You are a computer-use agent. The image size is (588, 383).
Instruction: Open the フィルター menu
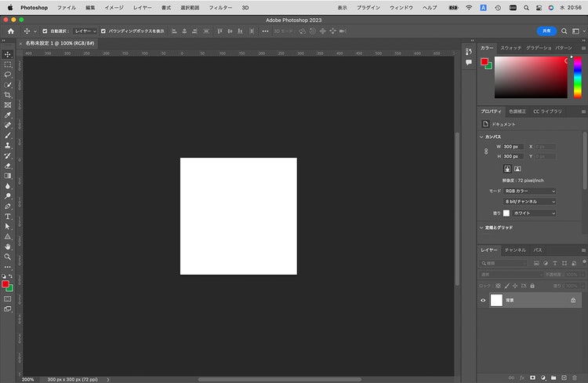tap(220, 8)
